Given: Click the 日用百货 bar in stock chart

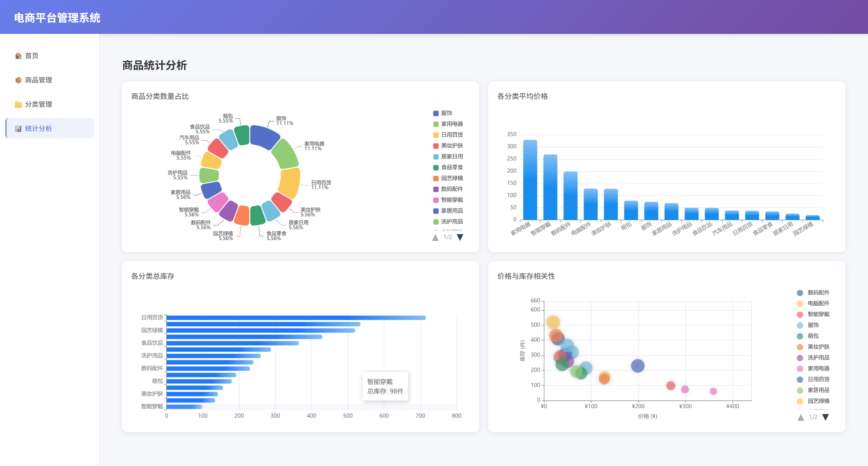Looking at the screenshot, I should (296, 318).
